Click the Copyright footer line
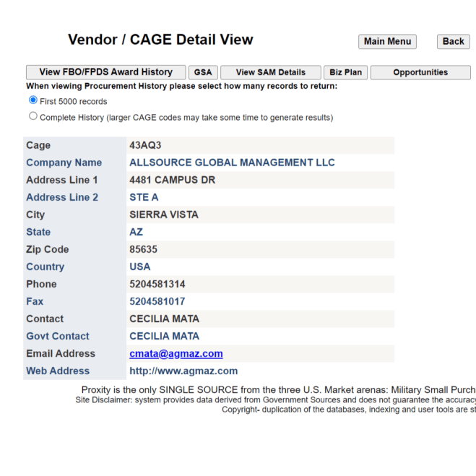 (349, 410)
